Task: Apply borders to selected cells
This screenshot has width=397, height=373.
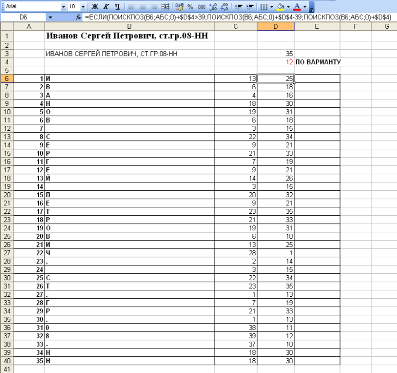Action: (263, 7)
